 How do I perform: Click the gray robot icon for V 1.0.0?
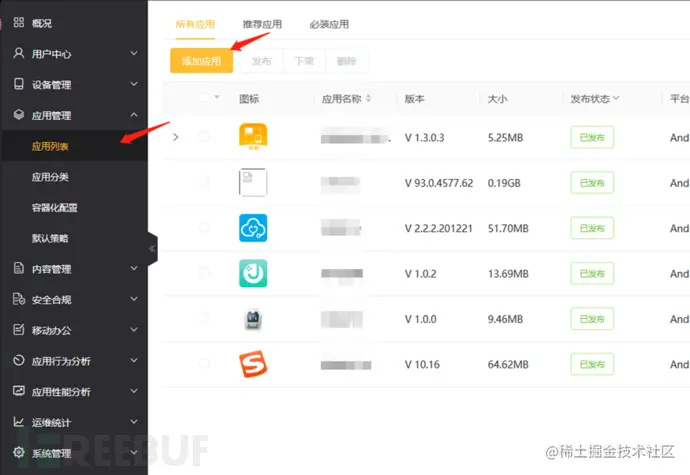tap(253, 319)
